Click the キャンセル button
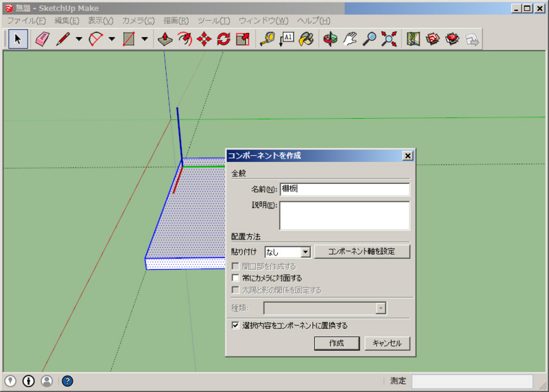The width and height of the screenshot is (549, 392). (387, 343)
